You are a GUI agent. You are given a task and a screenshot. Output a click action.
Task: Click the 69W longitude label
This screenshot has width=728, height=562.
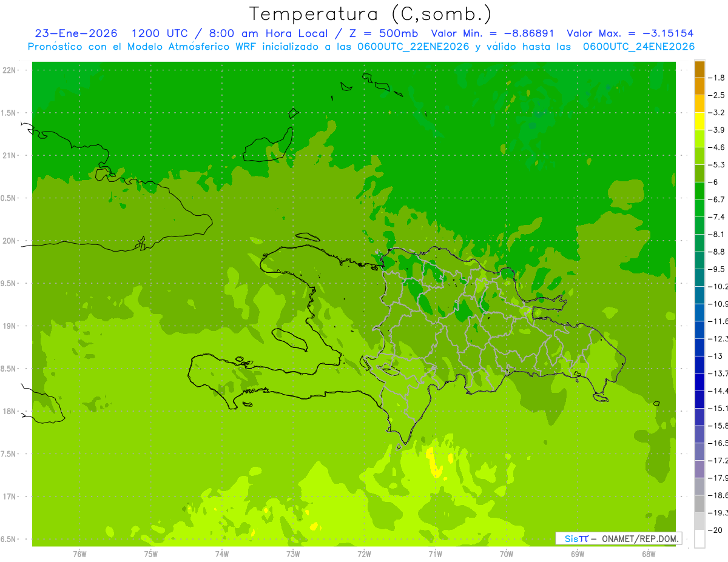[x=578, y=554]
